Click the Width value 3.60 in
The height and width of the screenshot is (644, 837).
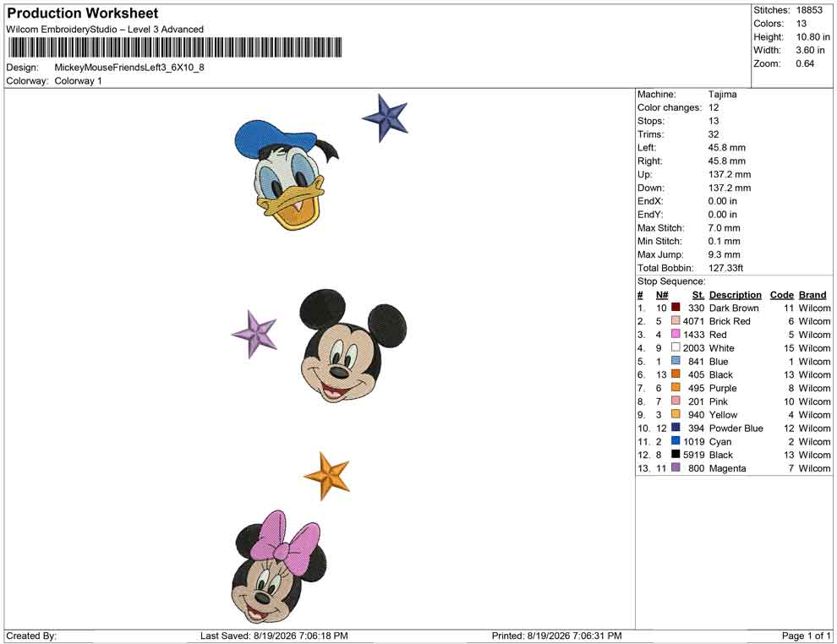point(810,50)
